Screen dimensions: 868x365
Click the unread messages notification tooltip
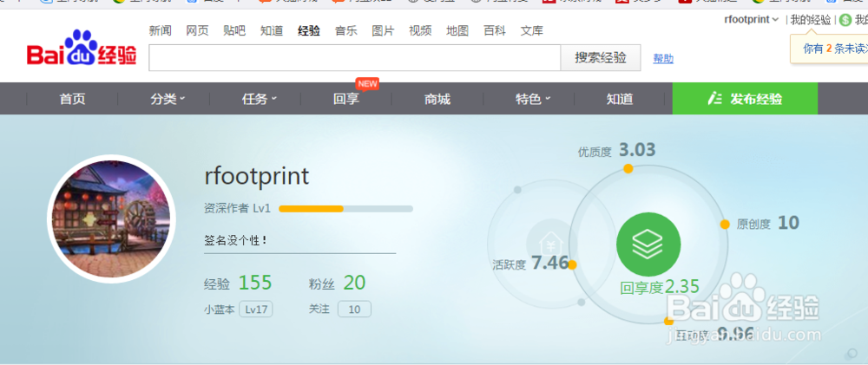tap(829, 49)
